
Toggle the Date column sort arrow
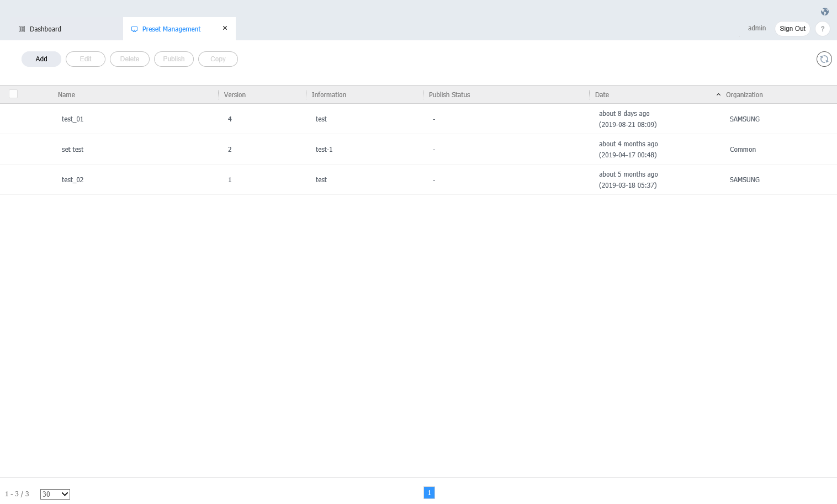[718, 94]
